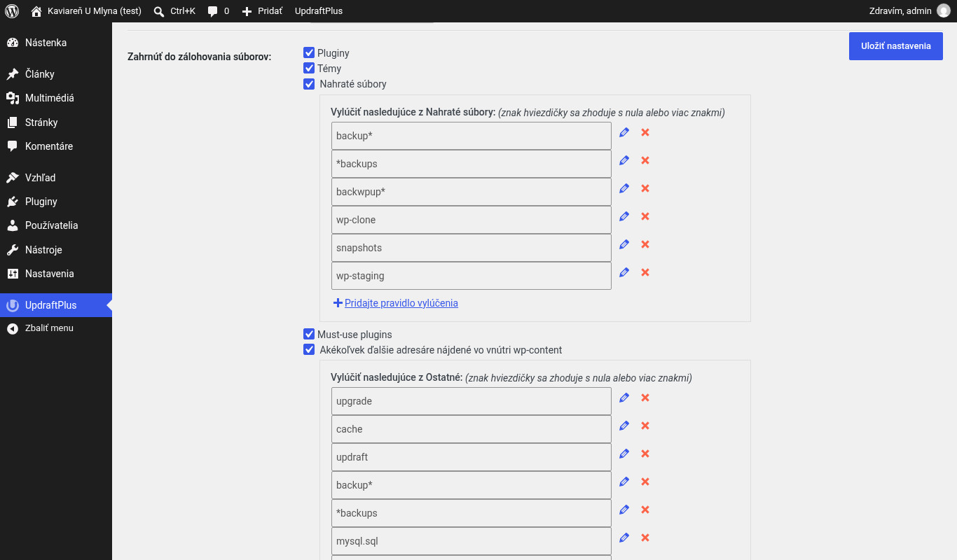Open comments bubble in admin bar
957x560 pixels.
point(219,11)
